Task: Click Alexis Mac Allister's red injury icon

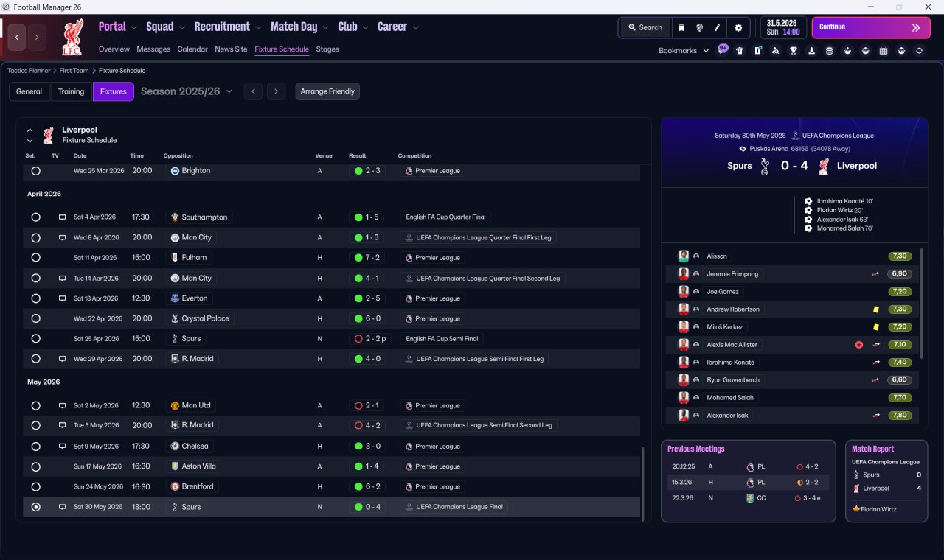Action: 858,345
